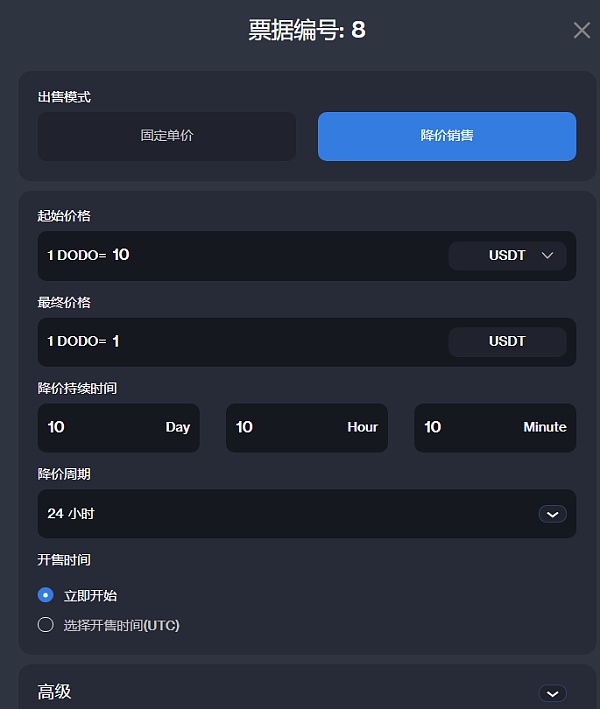Expand the 高级 section chevron
Image resolution: width=600 pixels, height=709 pixels.
click(552, 693)
